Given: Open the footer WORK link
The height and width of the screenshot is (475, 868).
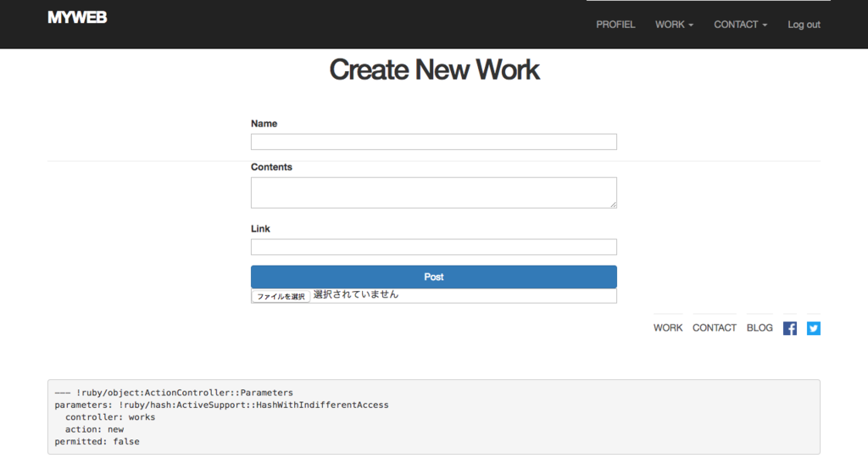Looking at the screenshot, I should pos(668,327).
